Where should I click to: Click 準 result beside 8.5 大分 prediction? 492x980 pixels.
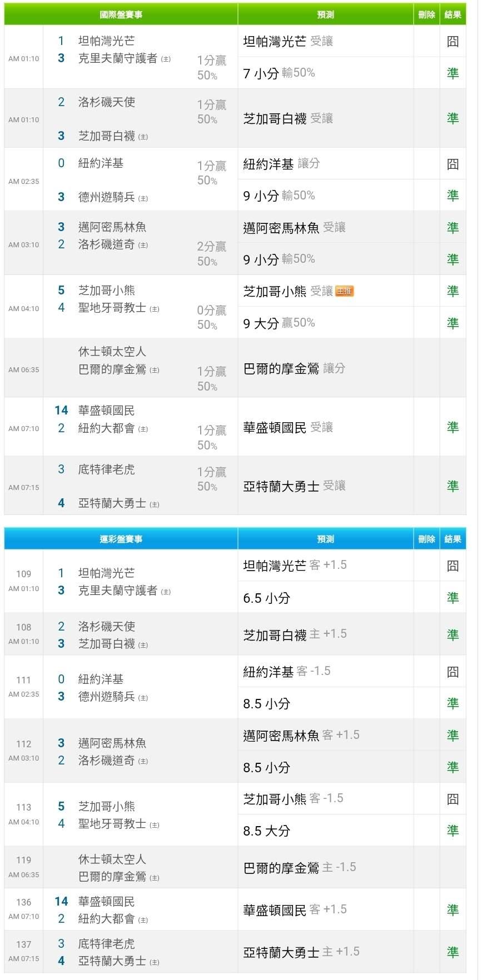(x=453, y=831)
